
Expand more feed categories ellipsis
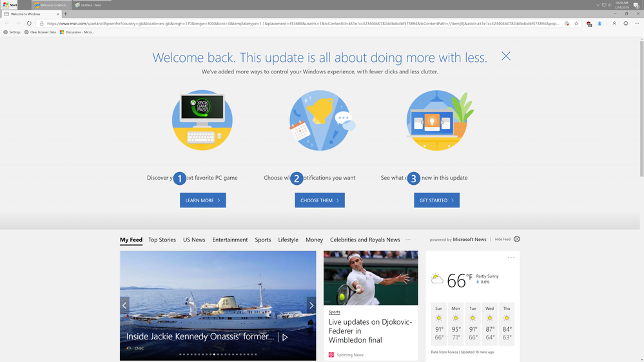[408, 240]
